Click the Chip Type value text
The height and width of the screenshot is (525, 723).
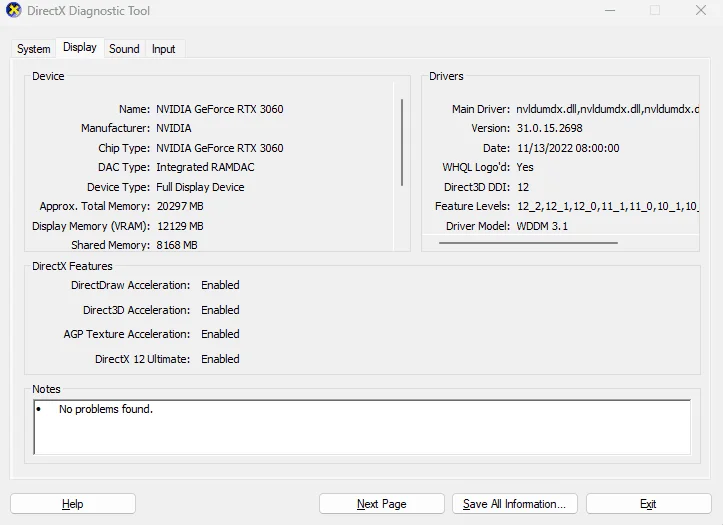pyautogui.click(x=219, y=148)
